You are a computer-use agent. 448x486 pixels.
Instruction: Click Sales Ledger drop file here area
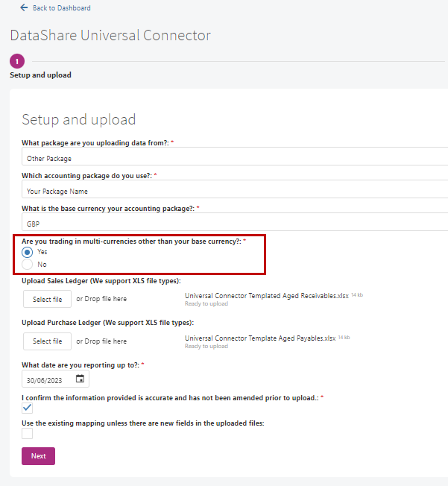pyautogui.click(x=101, y=299)
